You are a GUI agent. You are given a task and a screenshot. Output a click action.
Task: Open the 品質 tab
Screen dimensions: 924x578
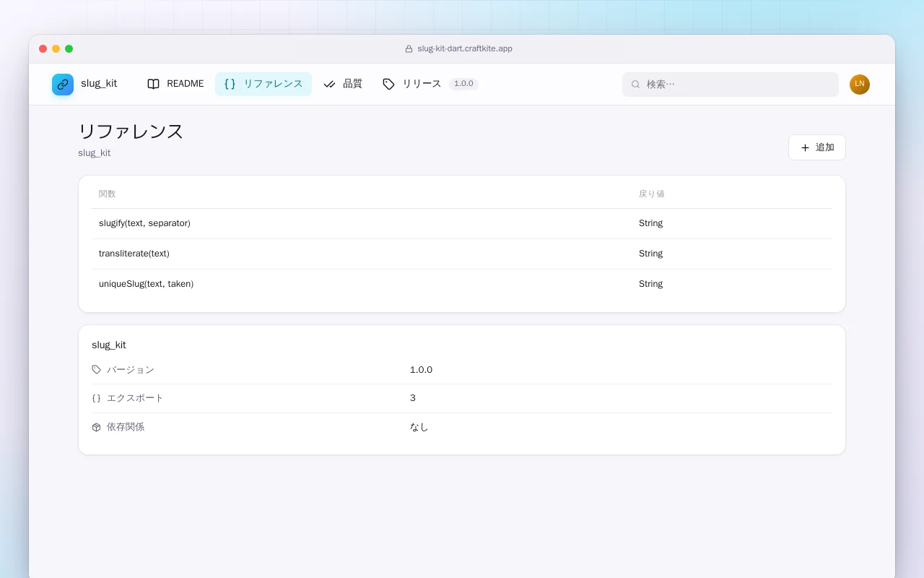point(343,84)
